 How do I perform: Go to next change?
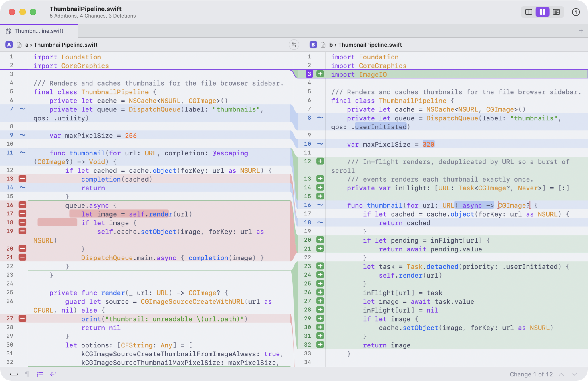pyautogui.click(x=574, y=374)
